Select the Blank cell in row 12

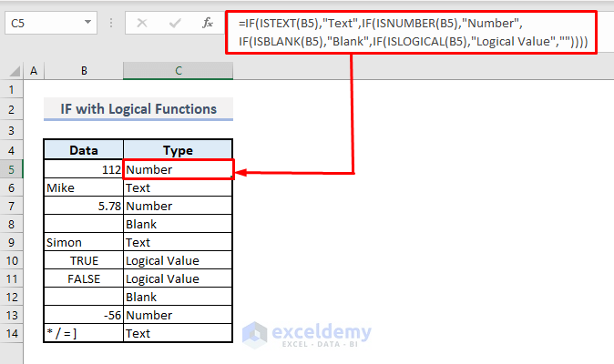[179, 298]
